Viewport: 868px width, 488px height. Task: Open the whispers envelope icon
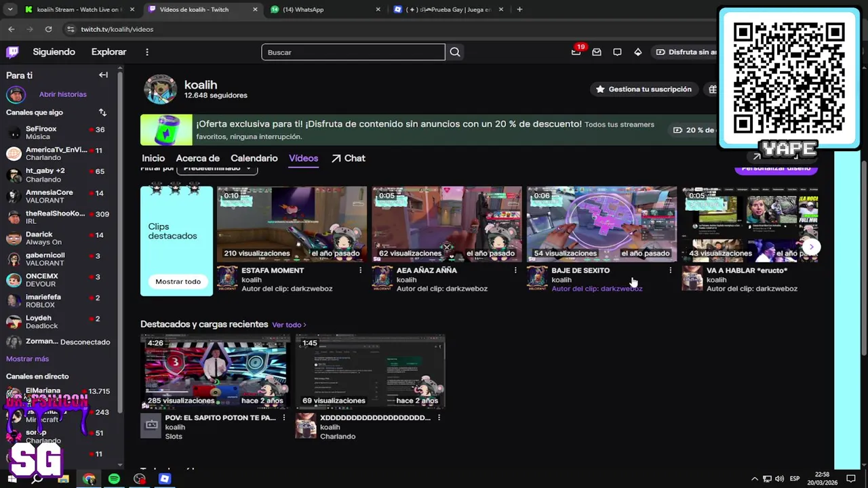click(597, 52)
